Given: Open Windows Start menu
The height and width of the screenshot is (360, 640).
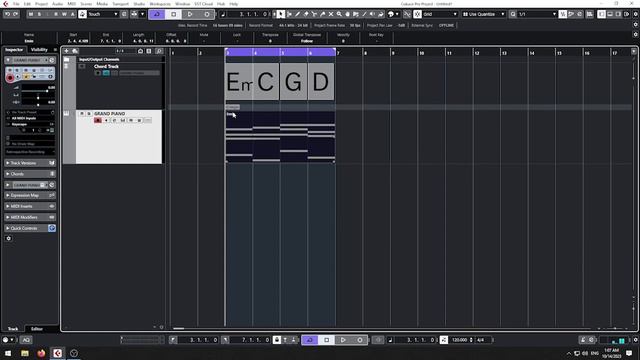Looking at the screenshot, I should coord(8,353).
